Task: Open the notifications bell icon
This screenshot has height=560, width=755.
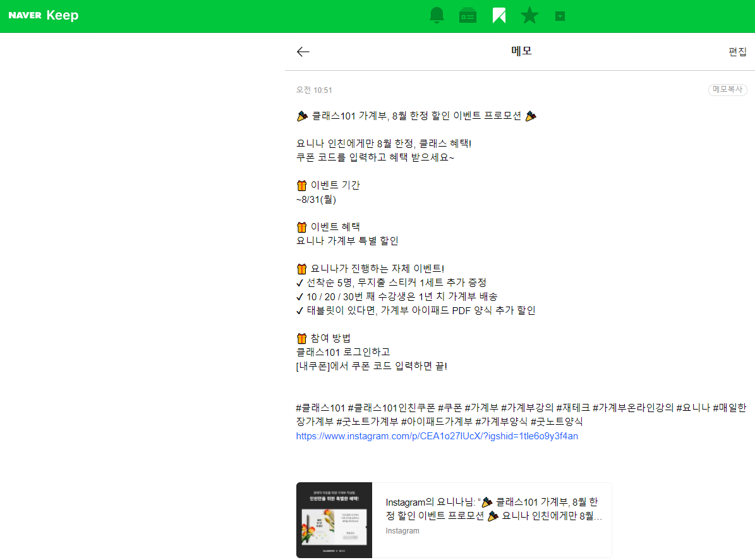Action: (437, 15)
